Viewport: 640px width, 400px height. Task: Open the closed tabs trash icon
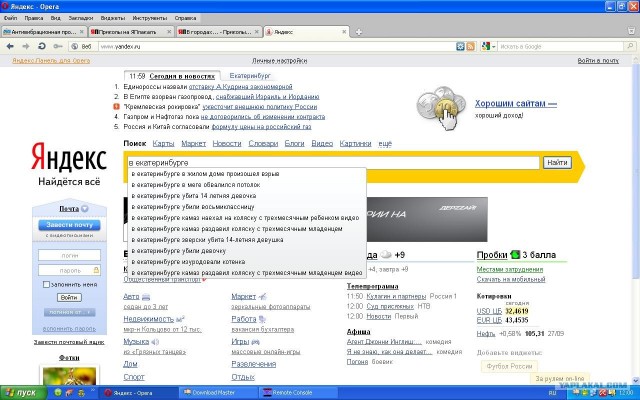[631, 31]
